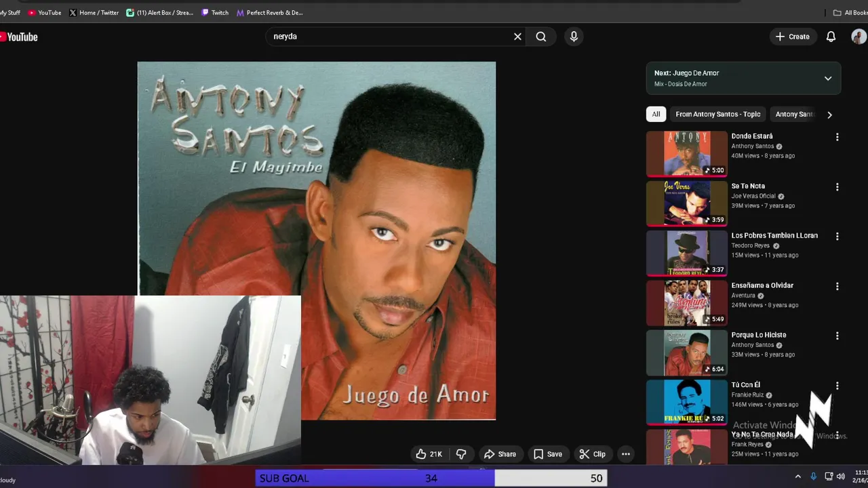Click the Enseñame a Olvidar title

click(762, 285)
